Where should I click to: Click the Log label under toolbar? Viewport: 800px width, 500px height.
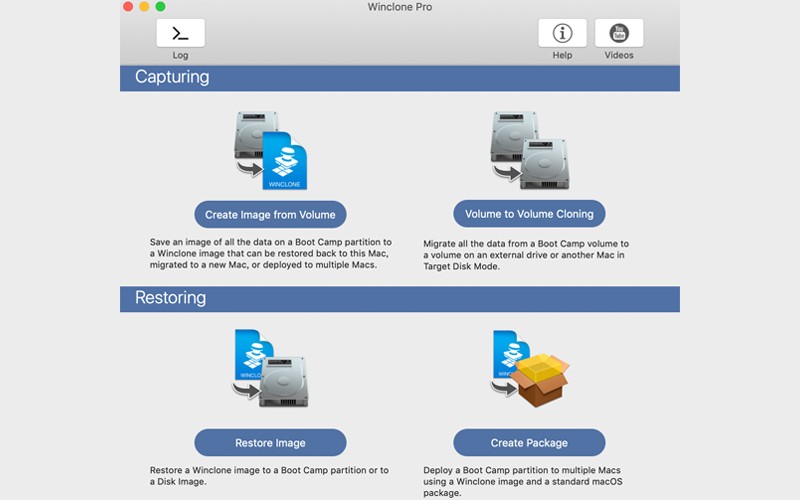(180, 55)
